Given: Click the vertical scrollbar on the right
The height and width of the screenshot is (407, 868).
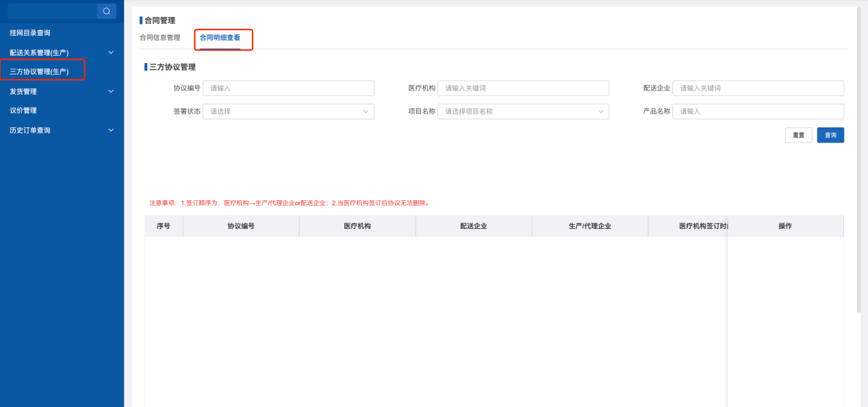Looking at the screenshot, I should (x=858, y=158).
